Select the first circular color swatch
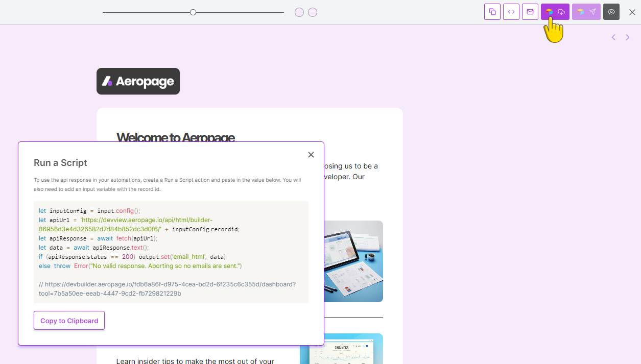 (299, 12)
